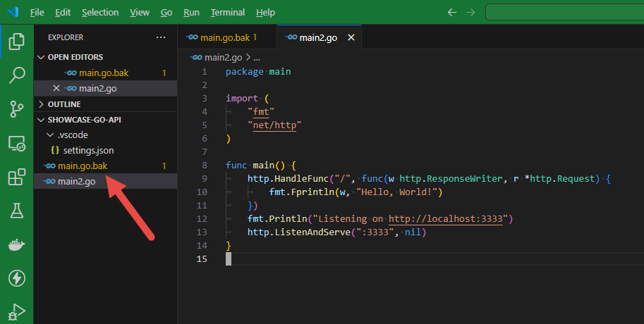Open the Remote Explorer icon

(16, 144)
